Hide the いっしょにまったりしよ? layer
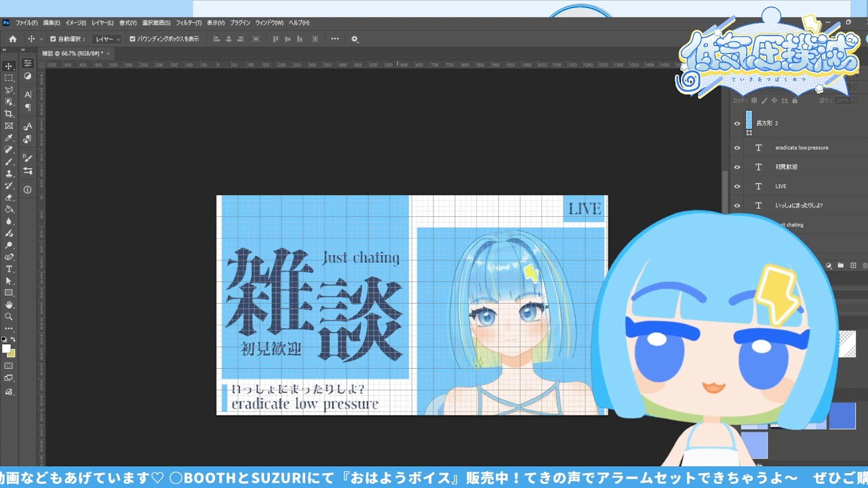 737,205
